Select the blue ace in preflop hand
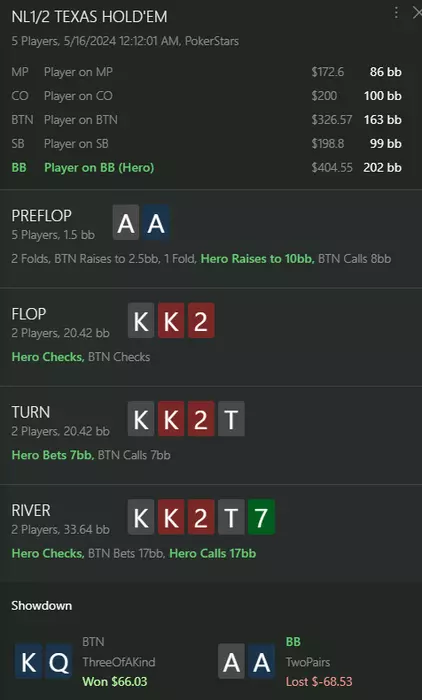The image size is (422, 700). pyautogui.click(x=156, y=223)
